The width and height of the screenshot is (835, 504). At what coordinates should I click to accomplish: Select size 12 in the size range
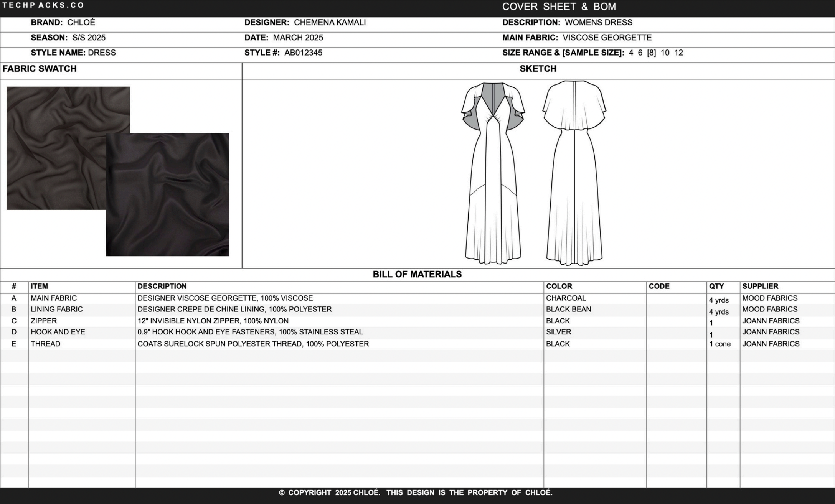(678, 53)
